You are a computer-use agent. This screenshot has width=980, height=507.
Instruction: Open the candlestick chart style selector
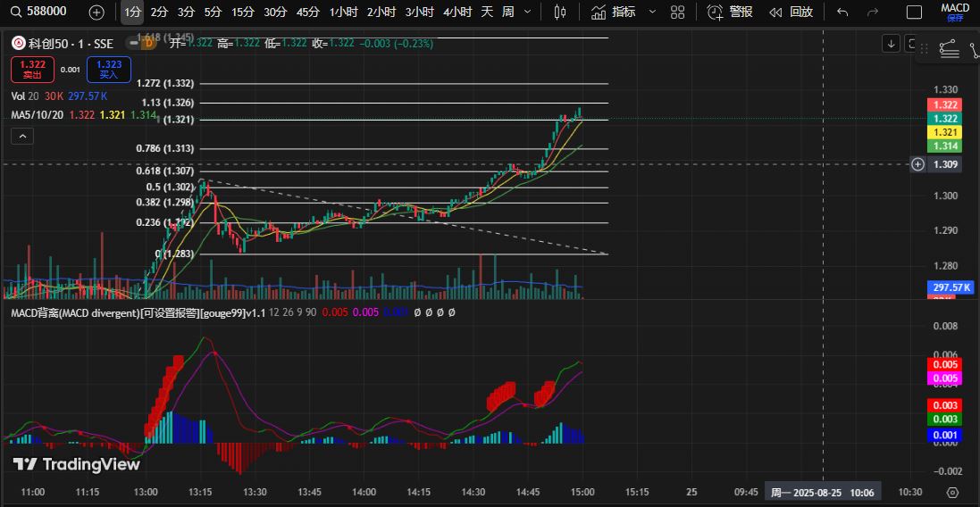(560, 12)
